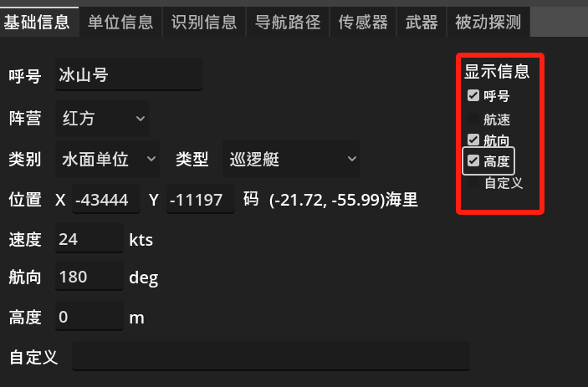Image resolution: width=588 pixels, height=387 pixels.
Task: Click the 速度 field showing 24
Action: tap(89, 238)
